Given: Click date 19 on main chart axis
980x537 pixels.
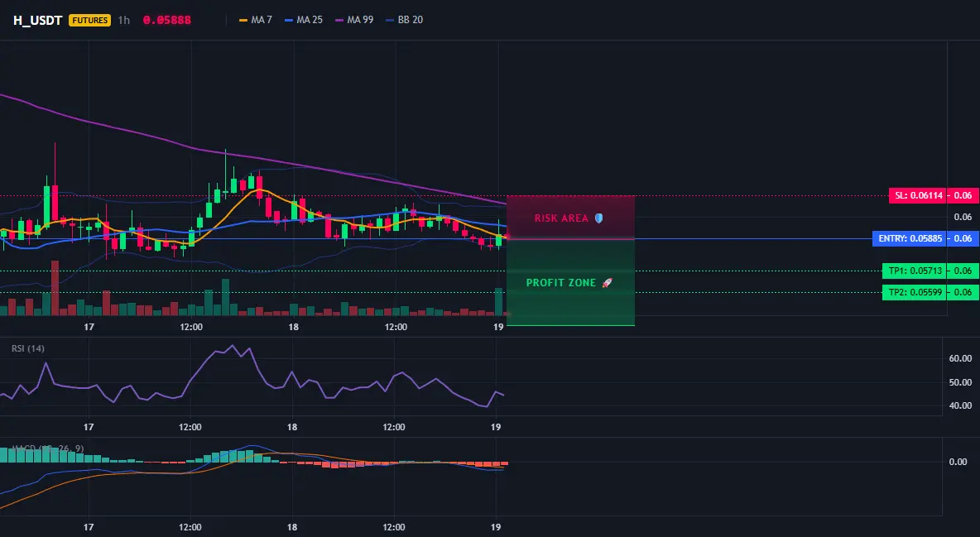Looking at the screenshot, I should pyautogui.click(x=498, y=327).
